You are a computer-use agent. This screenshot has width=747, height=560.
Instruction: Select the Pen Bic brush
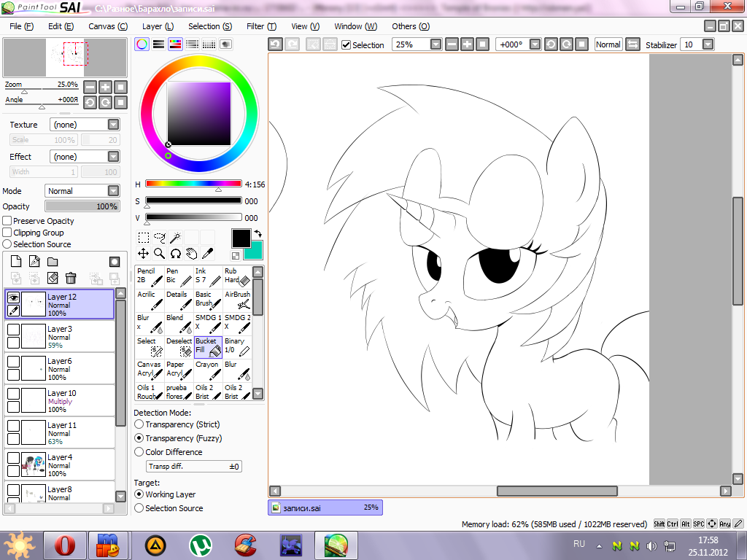coord(179,277)
